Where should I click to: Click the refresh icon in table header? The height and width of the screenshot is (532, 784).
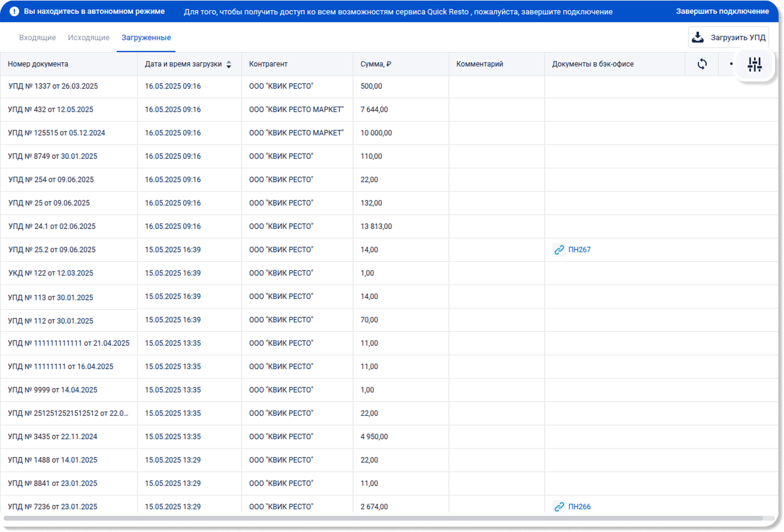click(x=702, y=64)
